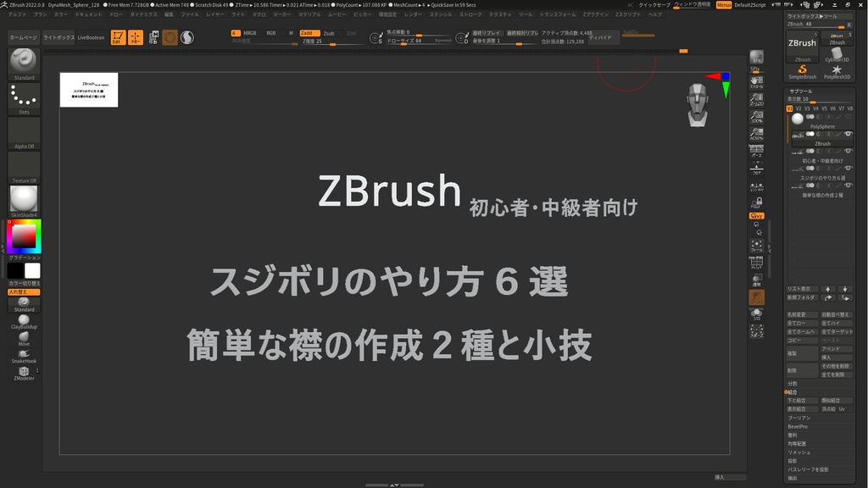Adjust the ドローサイズ slider

tap(419, 42)
